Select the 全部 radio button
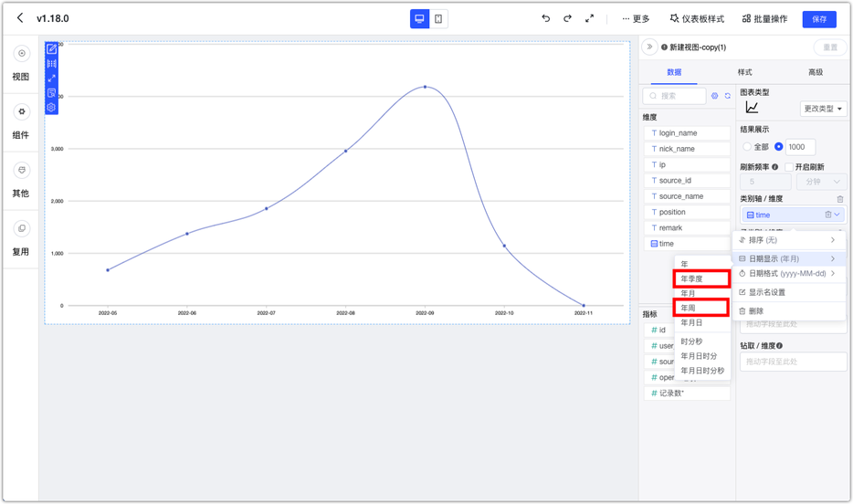 [747, 147]
